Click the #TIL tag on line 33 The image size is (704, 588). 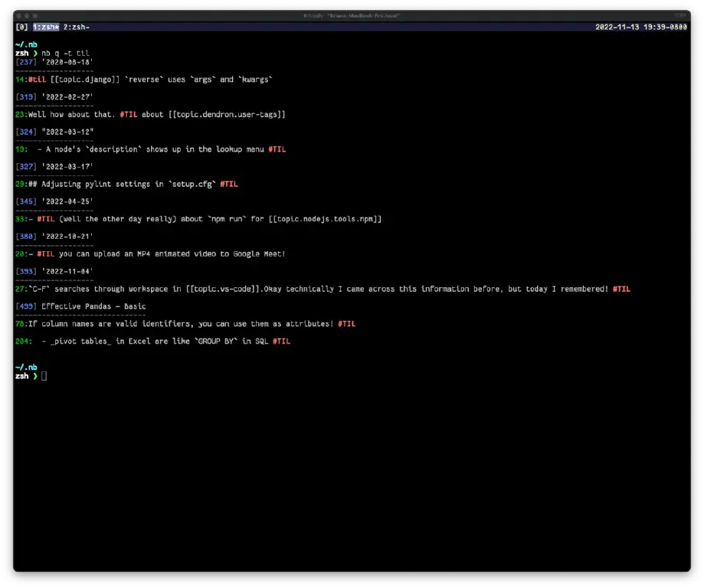46,219
